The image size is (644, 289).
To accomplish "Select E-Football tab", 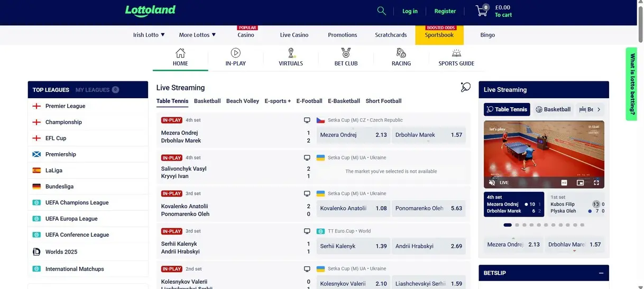I will (x=309, y=101).
